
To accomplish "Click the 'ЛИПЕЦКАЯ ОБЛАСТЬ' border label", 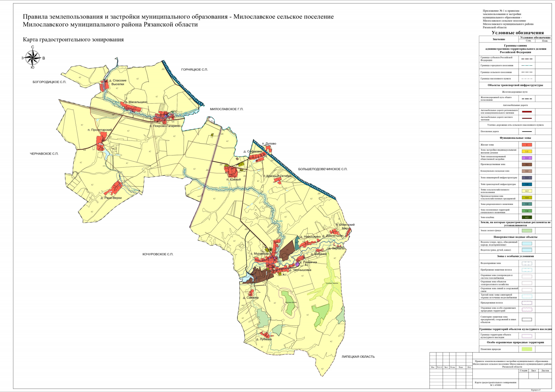I will click(x=358, y=357).
